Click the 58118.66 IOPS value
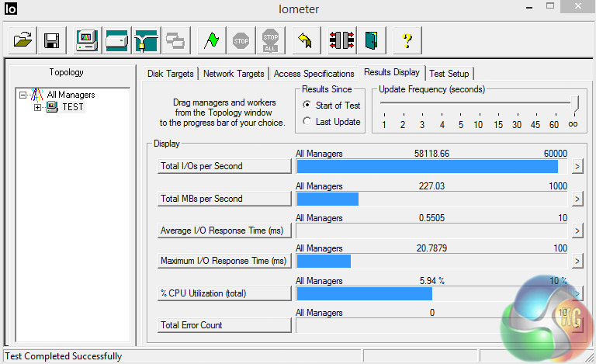This screenshot has height=364, width=596. coord(431,154)
